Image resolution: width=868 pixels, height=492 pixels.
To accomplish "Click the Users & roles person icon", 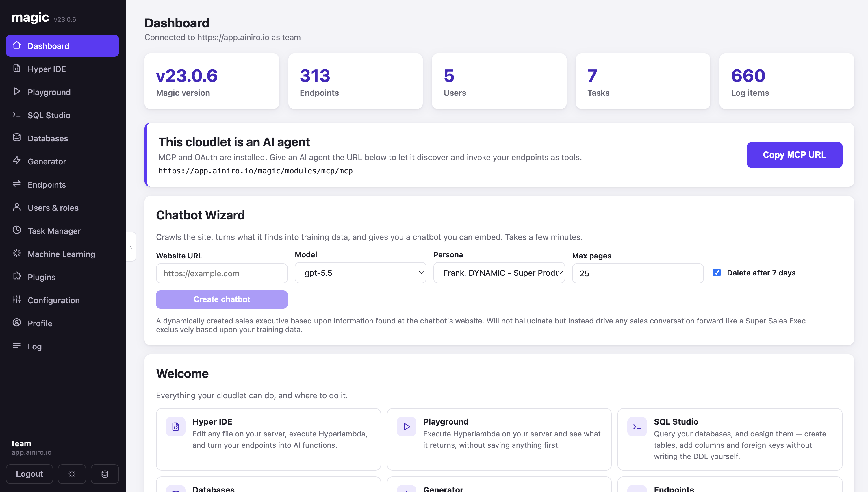I will click(x=17, y=207).
